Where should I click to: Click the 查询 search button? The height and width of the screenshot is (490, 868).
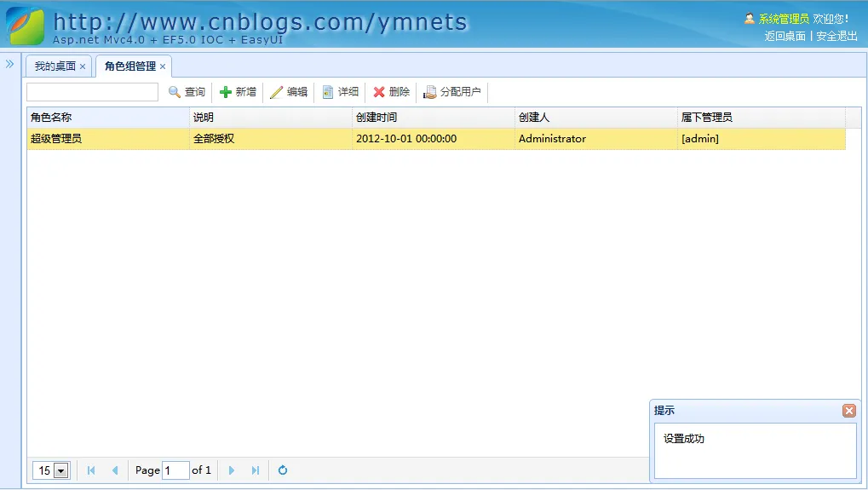click(x=187, y=92)
